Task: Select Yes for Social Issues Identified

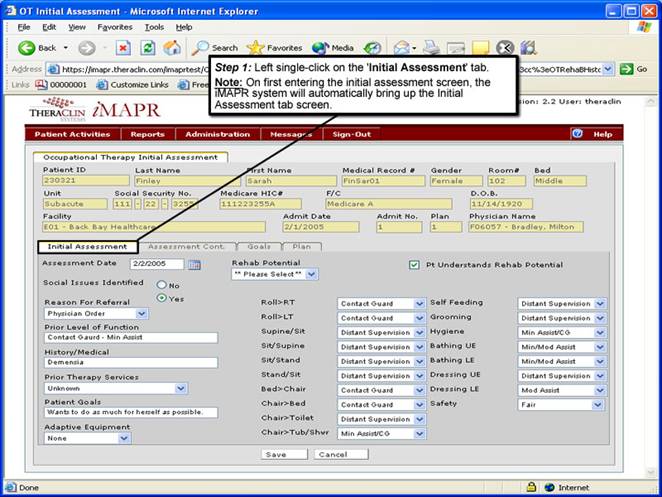Action: pyautogui.click(x=161, y=298)
